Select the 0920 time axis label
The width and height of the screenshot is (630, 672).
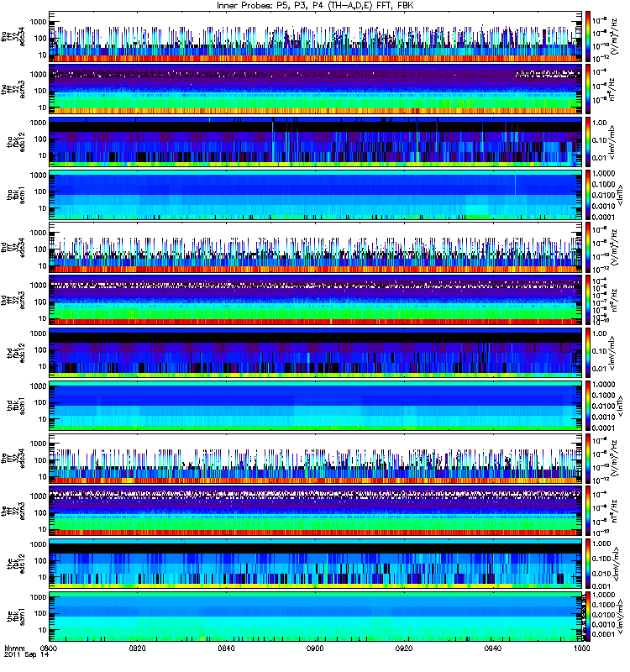coord(404,648)
